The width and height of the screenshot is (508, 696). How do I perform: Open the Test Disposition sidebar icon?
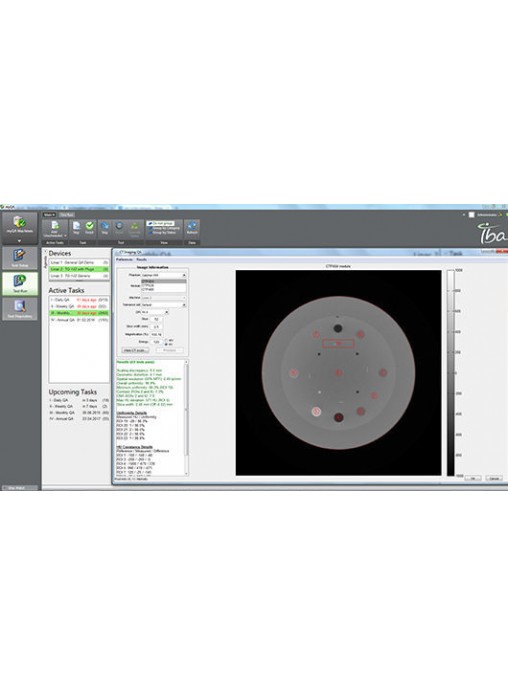tap(20, 308)
